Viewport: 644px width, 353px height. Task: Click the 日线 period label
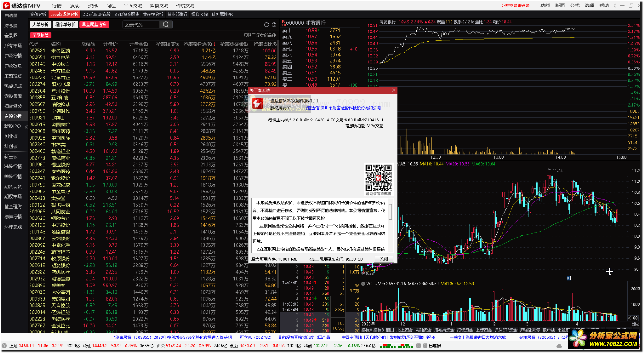click(x=635, y=324)
